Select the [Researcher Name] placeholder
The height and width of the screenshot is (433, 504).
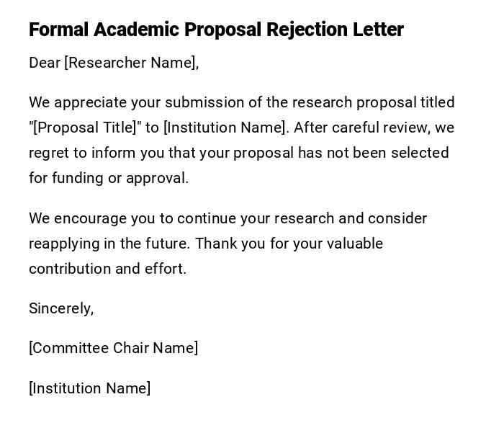click(x=130, y=63)
